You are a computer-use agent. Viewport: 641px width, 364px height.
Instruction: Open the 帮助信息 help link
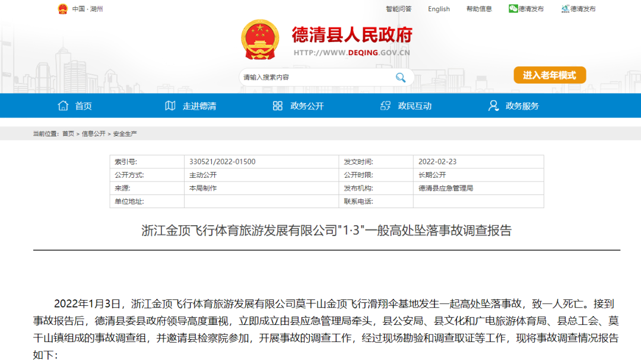[478, 9]
